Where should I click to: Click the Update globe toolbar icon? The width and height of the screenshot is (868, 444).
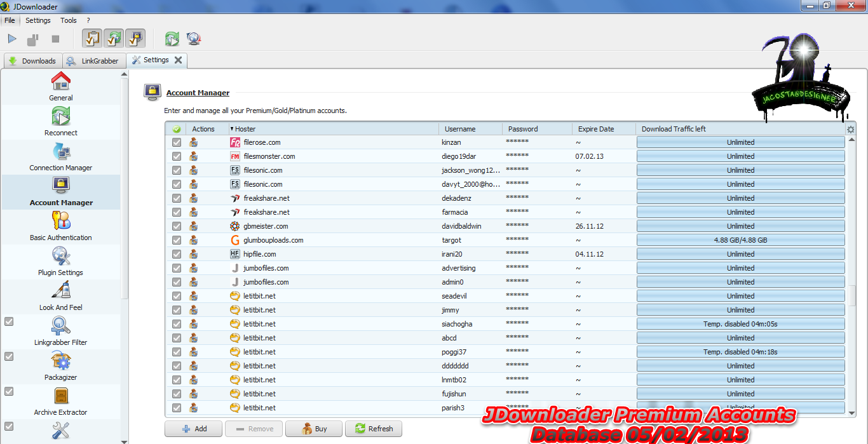click(x=194, y=39)
